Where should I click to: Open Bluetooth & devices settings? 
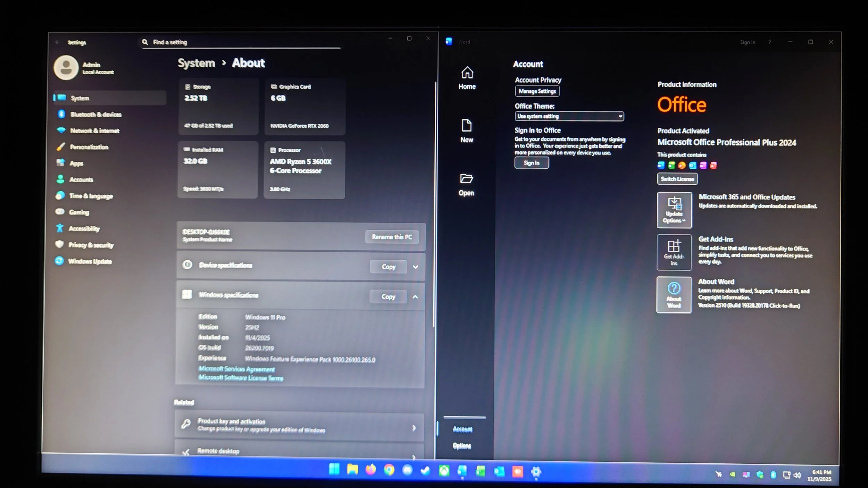[95, 114]
